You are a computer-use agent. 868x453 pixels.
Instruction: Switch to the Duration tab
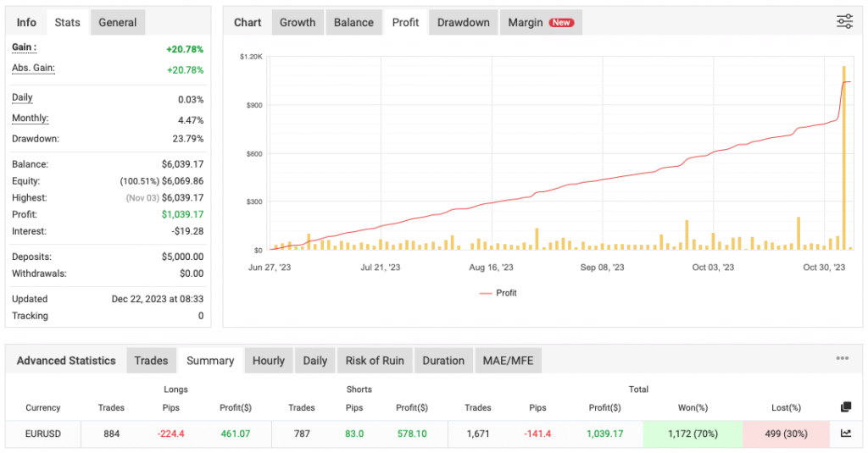point(443,361)
